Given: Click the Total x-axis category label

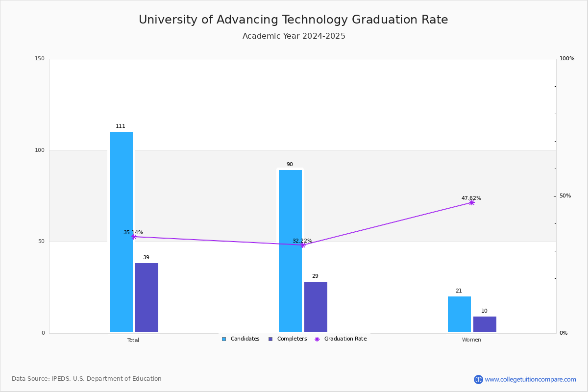Looking at the screenshot, I should (133, 340).
